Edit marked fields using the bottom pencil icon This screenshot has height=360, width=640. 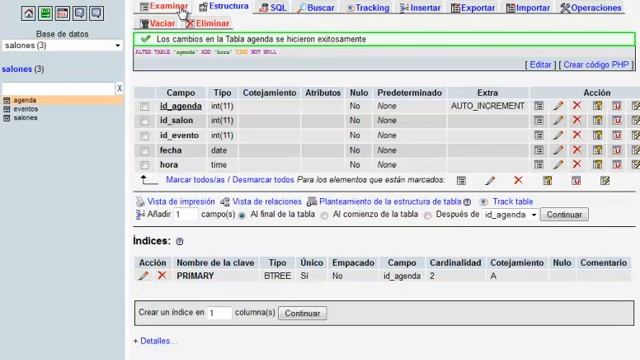point(490,180)
